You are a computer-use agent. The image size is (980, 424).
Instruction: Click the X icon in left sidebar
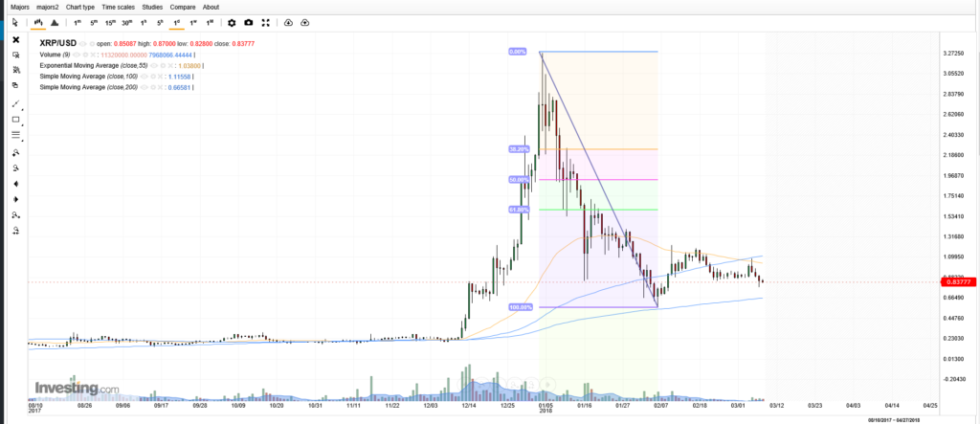click(x=16, y=39)
